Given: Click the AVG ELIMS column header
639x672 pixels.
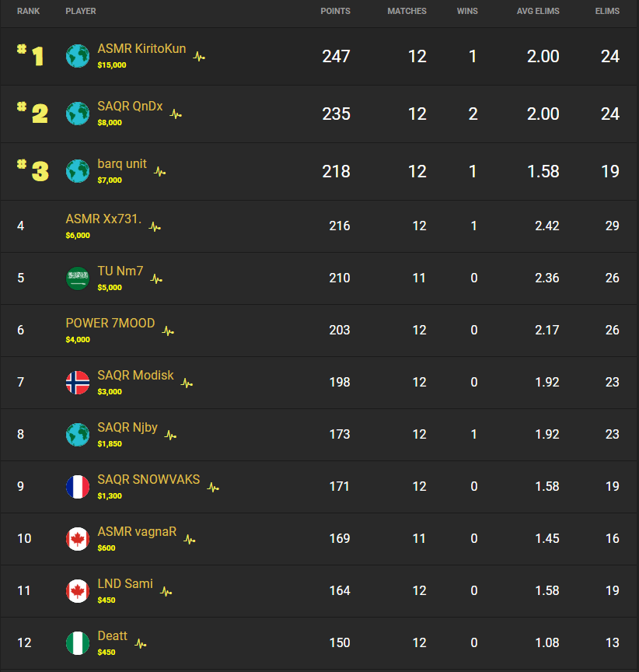Looking at the screenshot, I should tap(538, 11).
